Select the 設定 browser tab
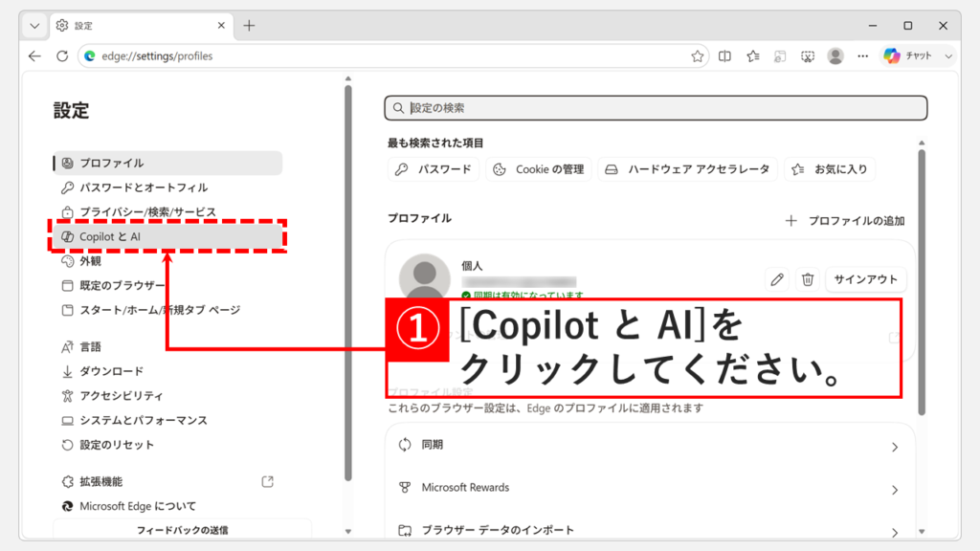This screenshot has width=980, height=551. pos(142,26)
